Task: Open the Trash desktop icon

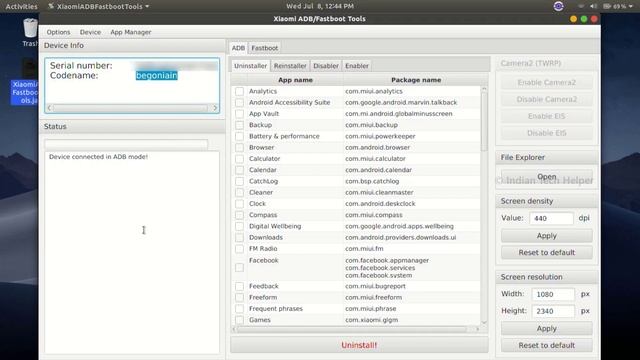Action: 30,32
